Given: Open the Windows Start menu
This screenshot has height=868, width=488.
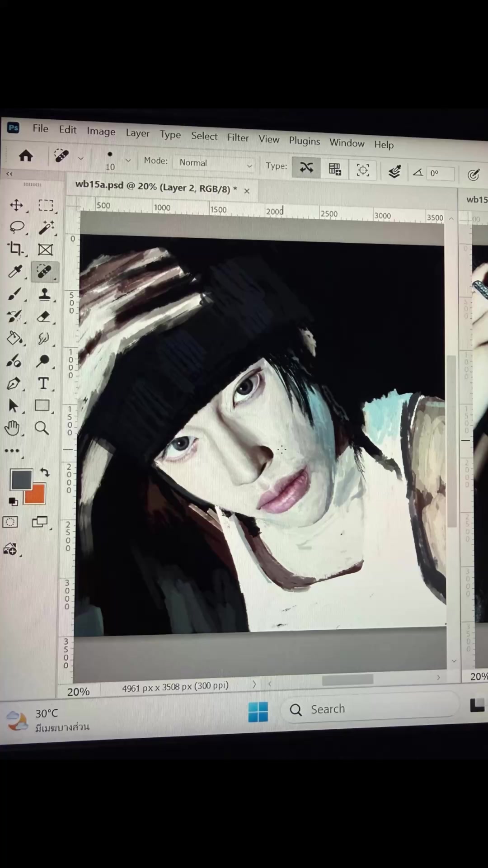Looking at the screenshot, I should point(258,712).
